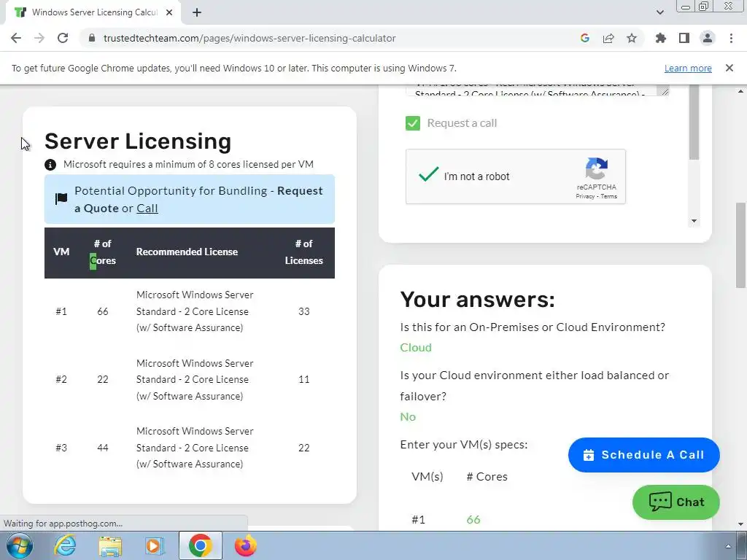The image size is (747, 560).
Task: Click the flag icon in bundling banner
Action: point(61,198)
